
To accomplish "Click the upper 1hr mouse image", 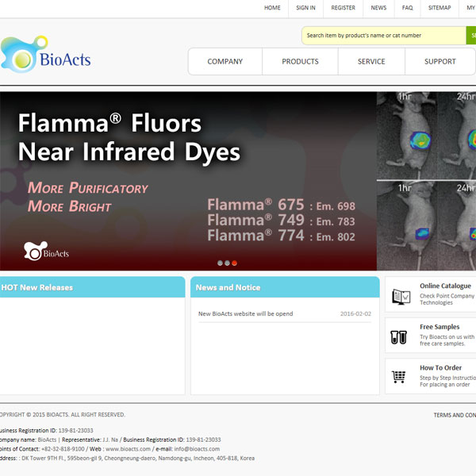I will (407, 136).
